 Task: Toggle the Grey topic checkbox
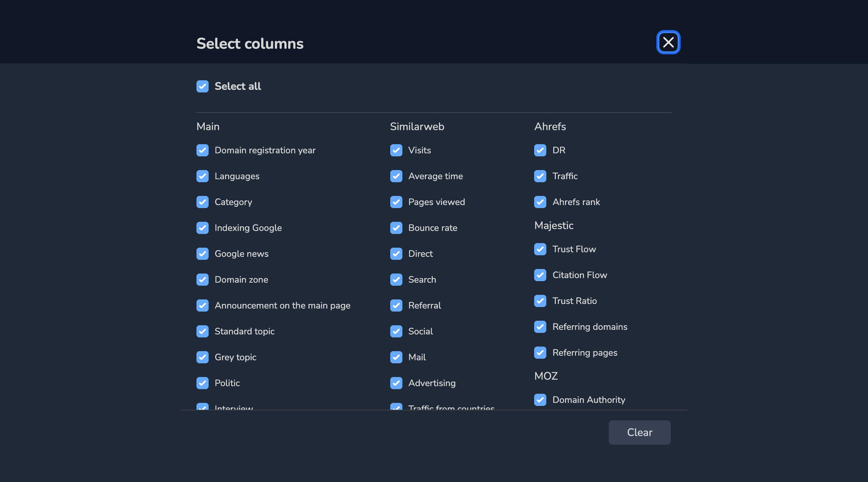pos(203,357)
